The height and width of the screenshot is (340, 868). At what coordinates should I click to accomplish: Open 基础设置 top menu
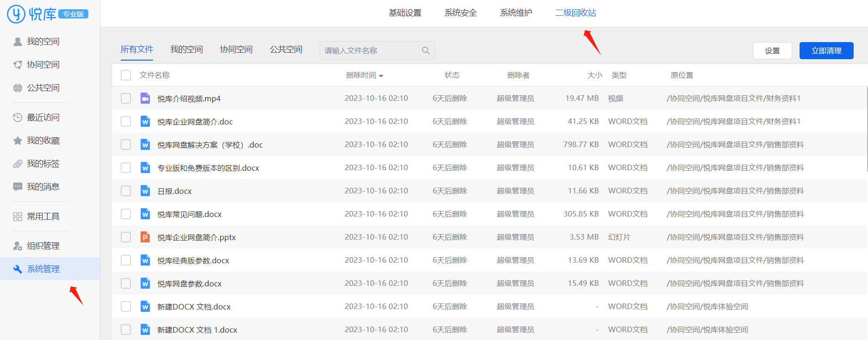click(405, 13)
